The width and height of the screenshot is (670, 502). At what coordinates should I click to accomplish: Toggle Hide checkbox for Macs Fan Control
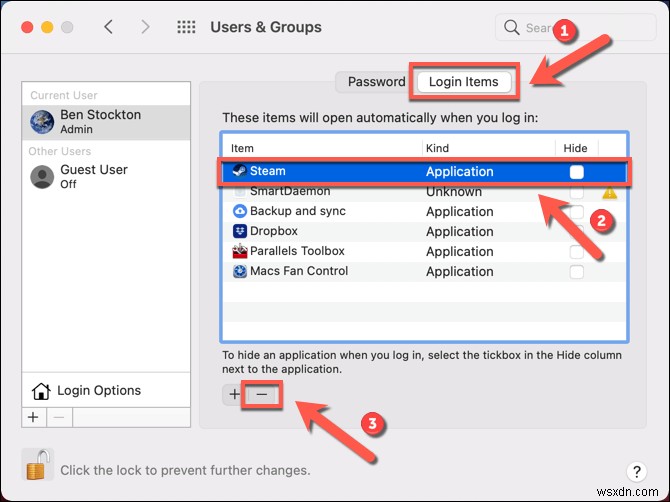[576, 272]
